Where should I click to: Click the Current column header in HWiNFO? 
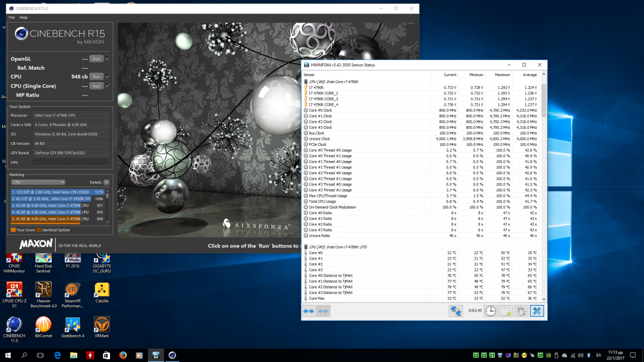[450, 75]
